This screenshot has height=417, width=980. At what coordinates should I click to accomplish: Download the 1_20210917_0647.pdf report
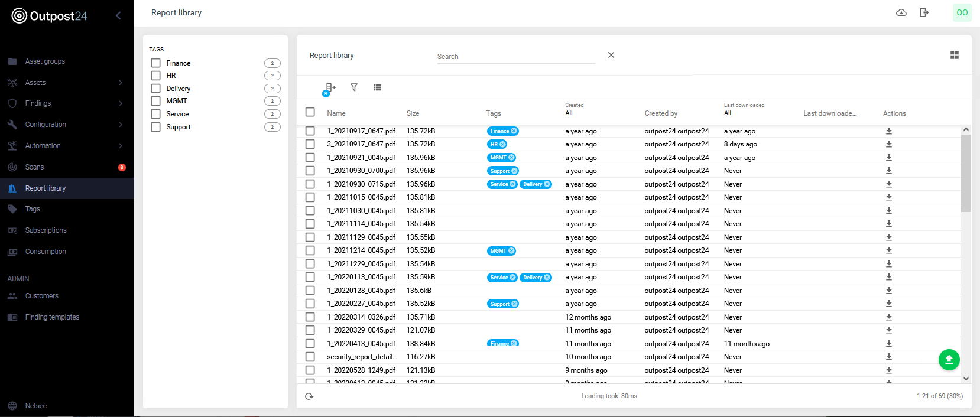pyautogui.click(x=889, y=131)
